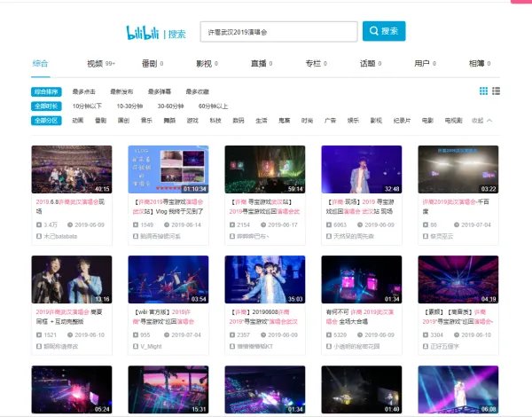
Task: Select 全部时长 duration filter
Action: [x=46, y=106]
